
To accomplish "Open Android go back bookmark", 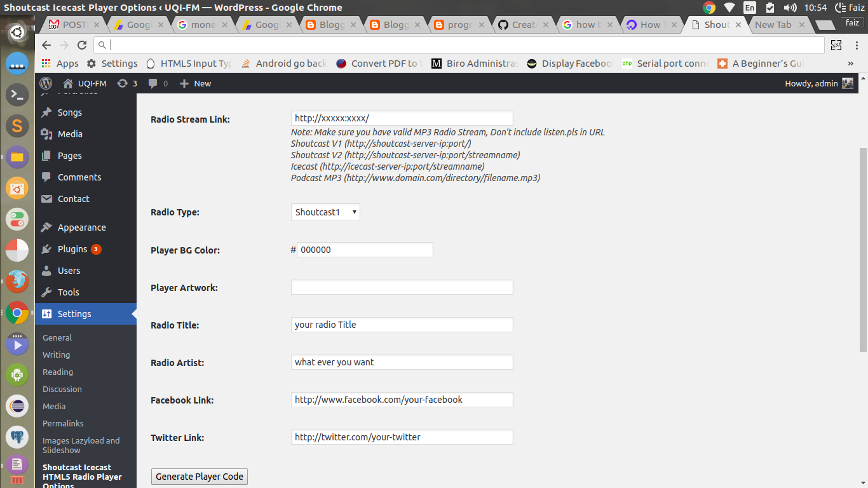I will 284,64.
